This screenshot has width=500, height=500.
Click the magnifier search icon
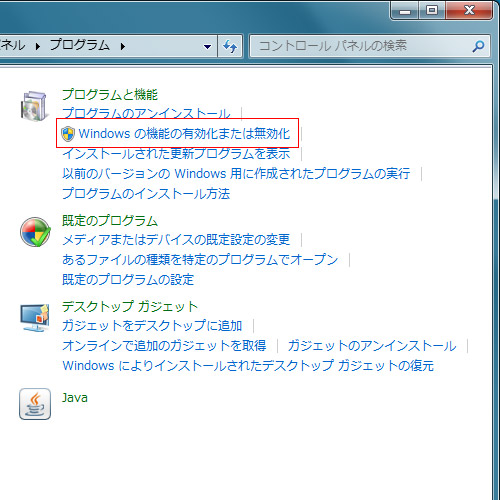(478, 46)
